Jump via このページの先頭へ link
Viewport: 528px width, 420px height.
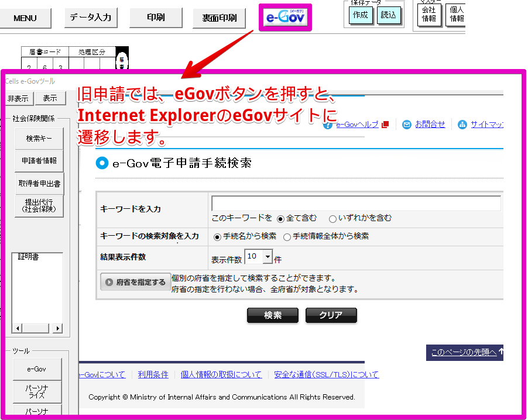pyautogui.click(x=464, y=352)
